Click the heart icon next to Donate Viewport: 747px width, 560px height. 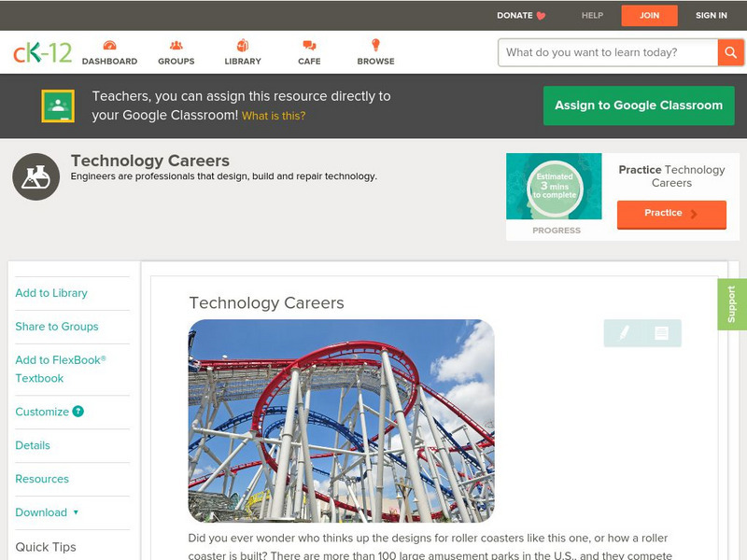click(x=540, y=15)
